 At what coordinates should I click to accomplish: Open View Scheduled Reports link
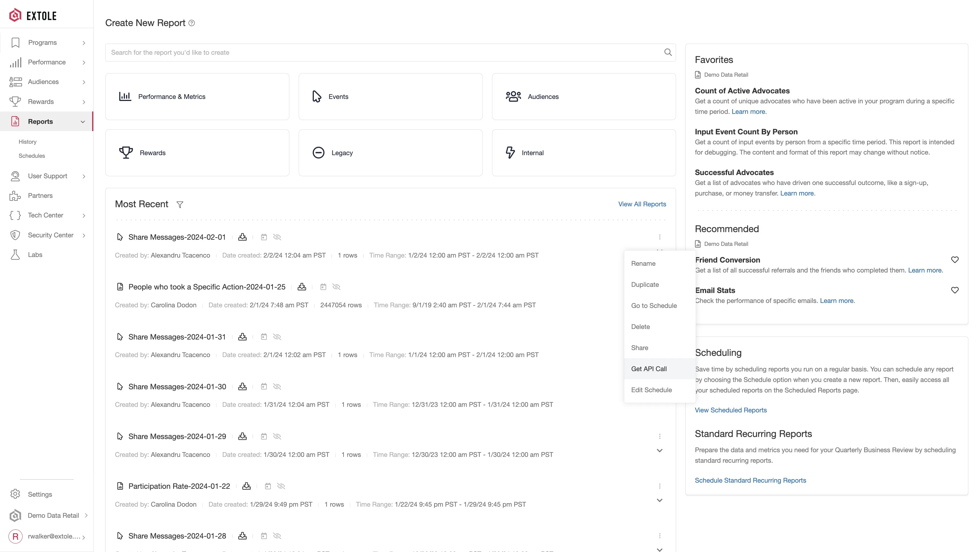tap(730, 410)
